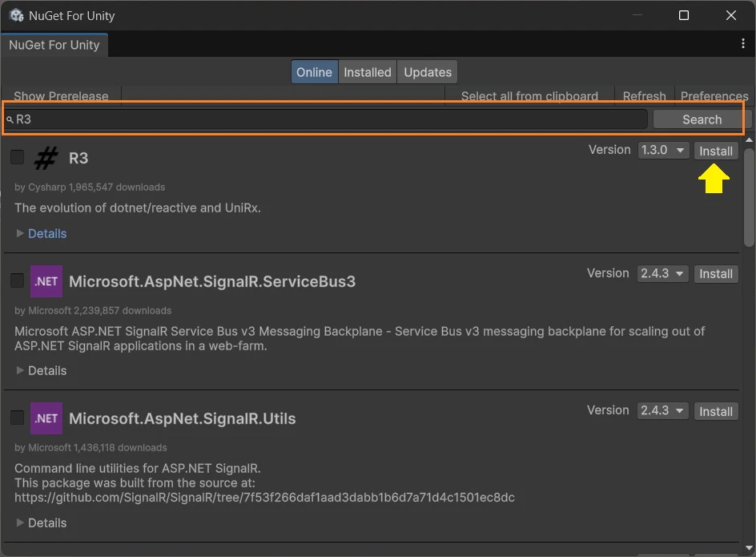The width and height of the screenshot is (756, 557).
Task: Open R3 version 1.3.0 dropdown
Action: [663, 151]
